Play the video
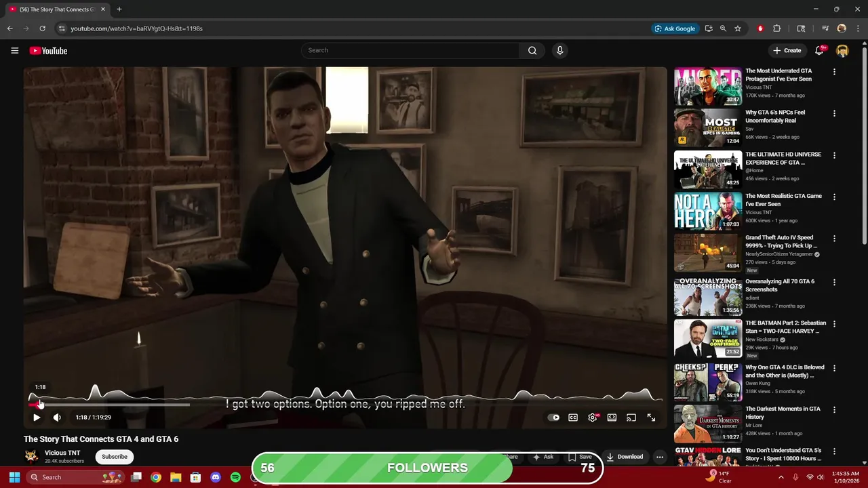Viewport: 868px width, 488px height. [37, 418]
